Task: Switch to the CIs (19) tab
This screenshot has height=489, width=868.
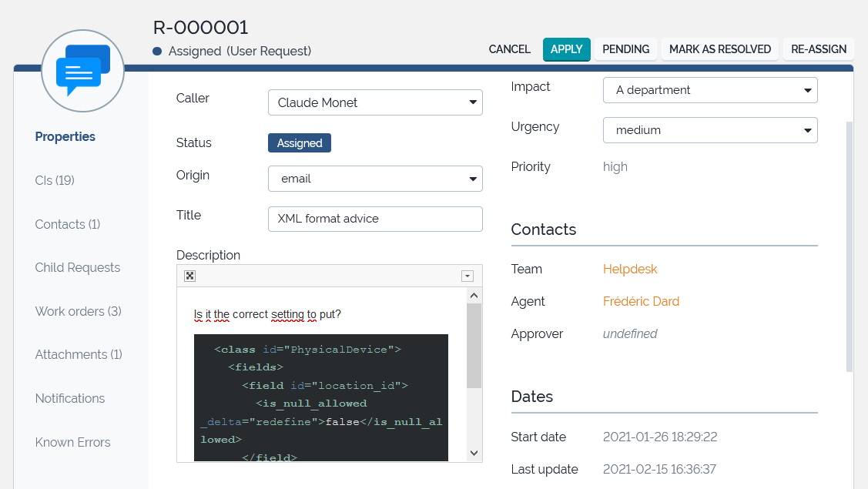Action: pyautogui.click(x=55, y=180)
